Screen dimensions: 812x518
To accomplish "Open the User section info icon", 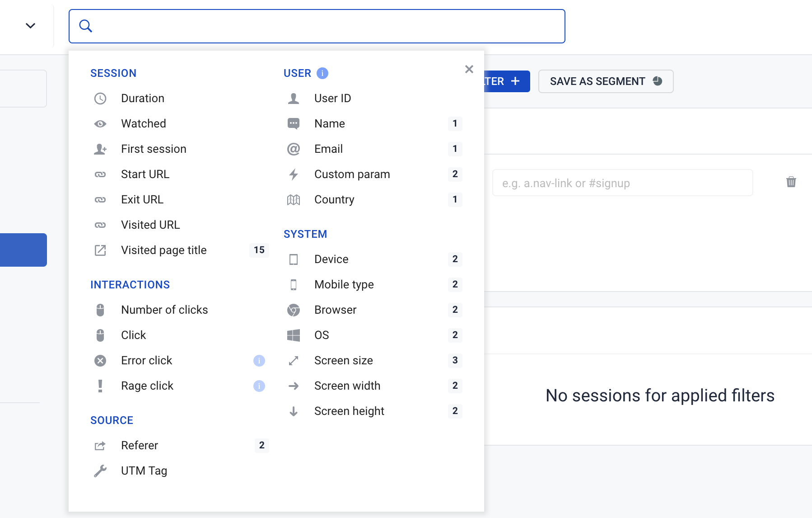I will tap(322, 73).
